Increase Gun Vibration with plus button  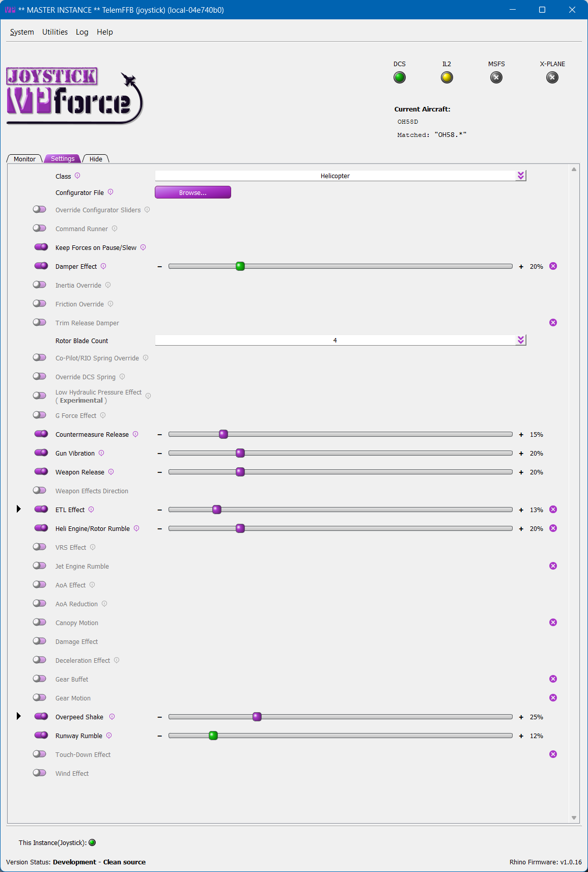pyautogui.click(x=521, y=454)
